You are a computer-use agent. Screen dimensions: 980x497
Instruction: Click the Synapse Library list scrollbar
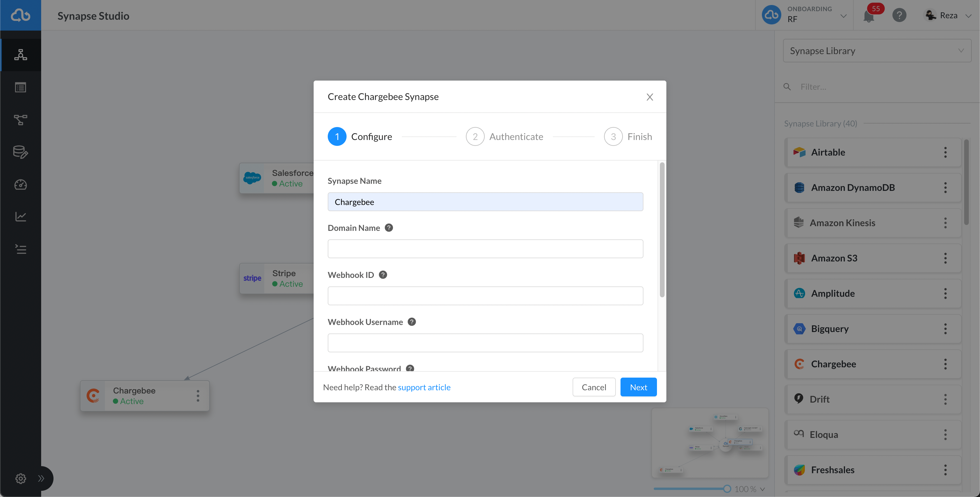(966, 182)
